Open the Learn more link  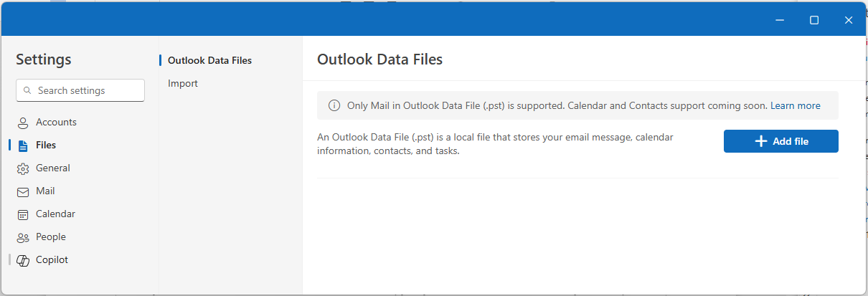(x=795, y=105)
